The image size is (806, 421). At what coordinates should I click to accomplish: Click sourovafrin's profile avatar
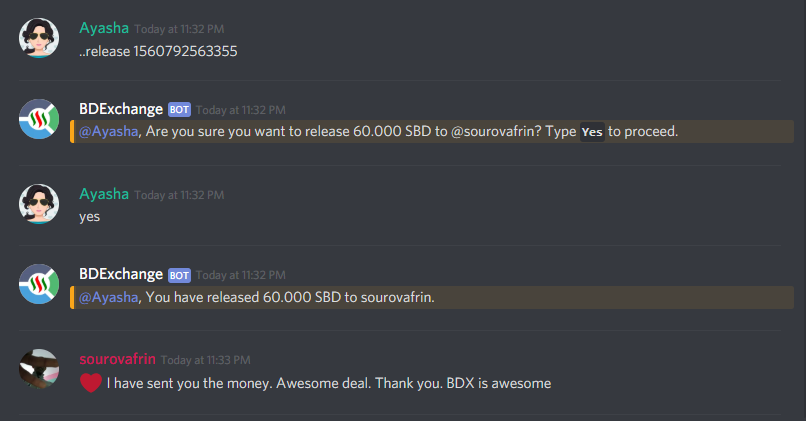pos(39,369)
